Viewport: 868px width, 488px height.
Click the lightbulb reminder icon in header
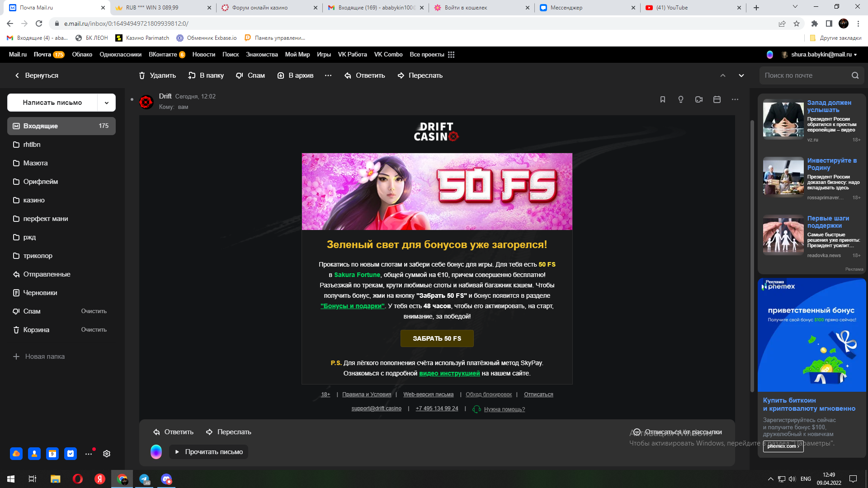click(681, 99)
